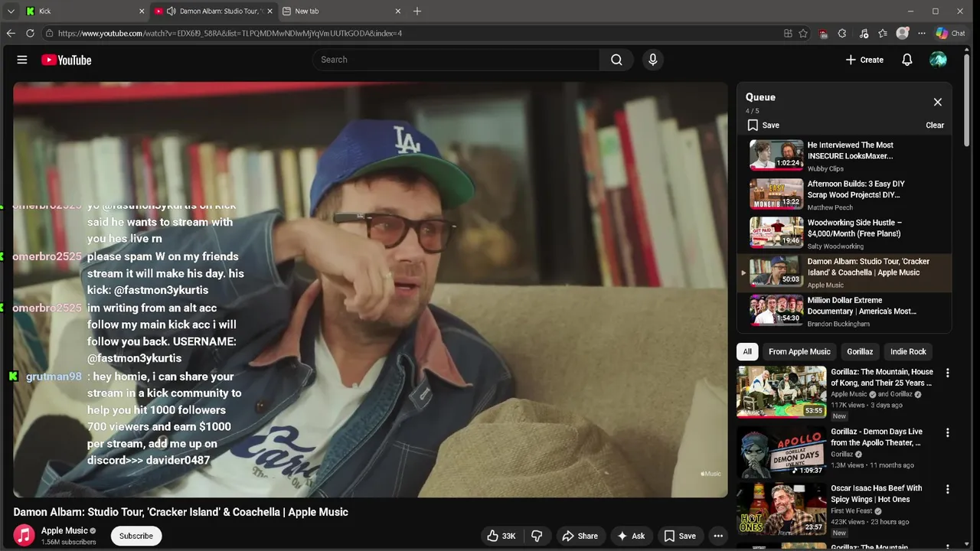Open Apple Music channel avatar
The width and height of the screenshot is (980, 551).
point(24,536)
